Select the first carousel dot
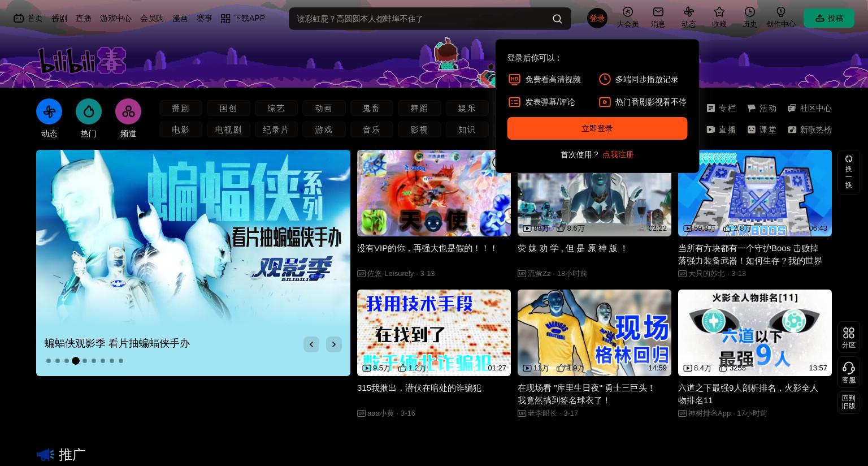The width and height of the screenshot is (868, 466). click(x=49, y=361)
